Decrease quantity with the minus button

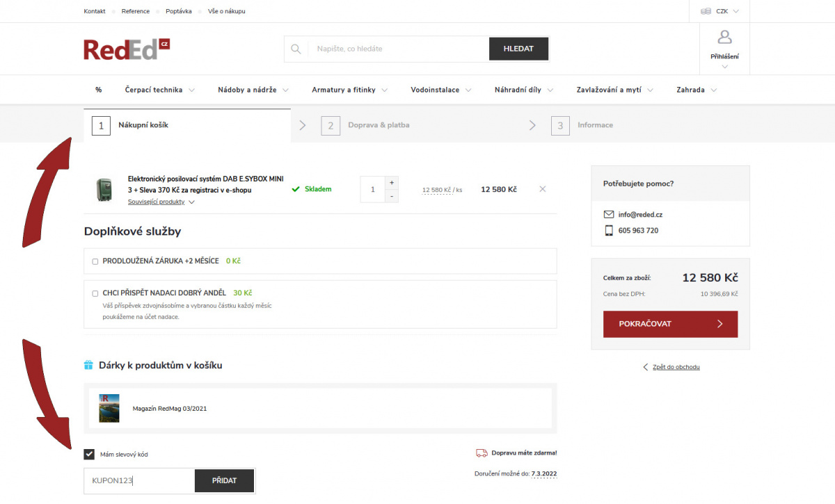point(392,197)
